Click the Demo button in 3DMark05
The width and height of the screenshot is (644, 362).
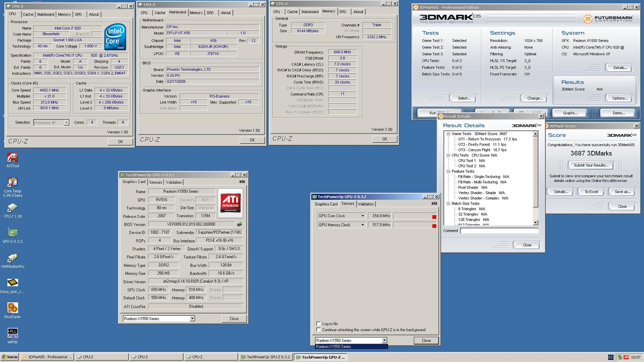coord(618,113)
